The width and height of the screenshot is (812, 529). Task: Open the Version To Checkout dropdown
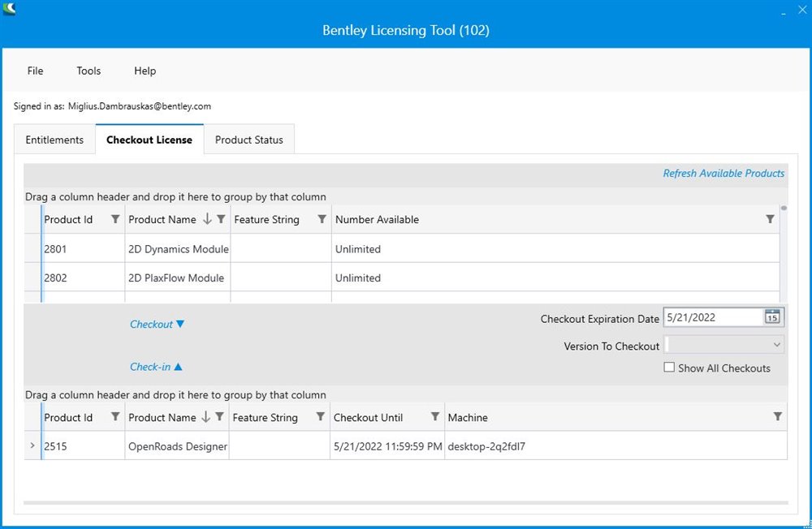(x=724, y=345)
